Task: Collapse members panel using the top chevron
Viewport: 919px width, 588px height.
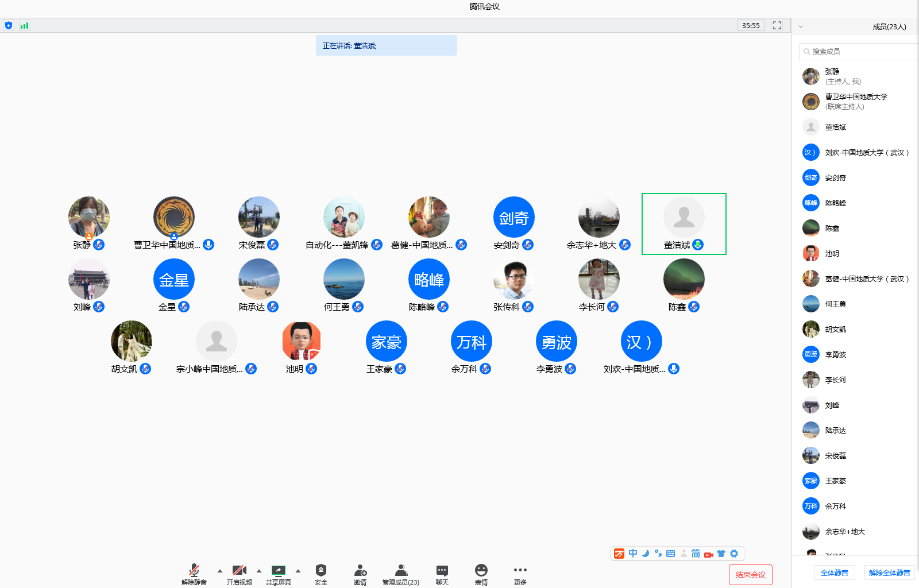Action: pyautogui.click(x=801, y=26)
